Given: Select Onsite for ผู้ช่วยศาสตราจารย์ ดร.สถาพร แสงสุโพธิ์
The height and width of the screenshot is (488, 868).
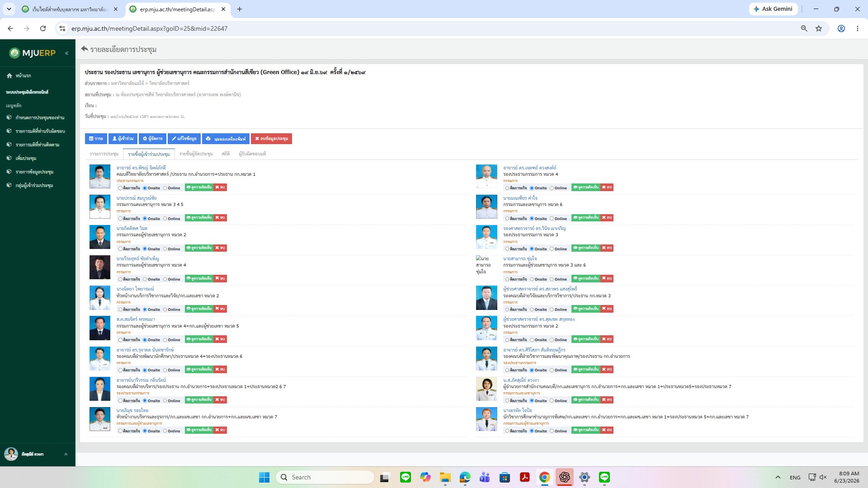Looking at the screenshot, I should click(x=532, y=310).
